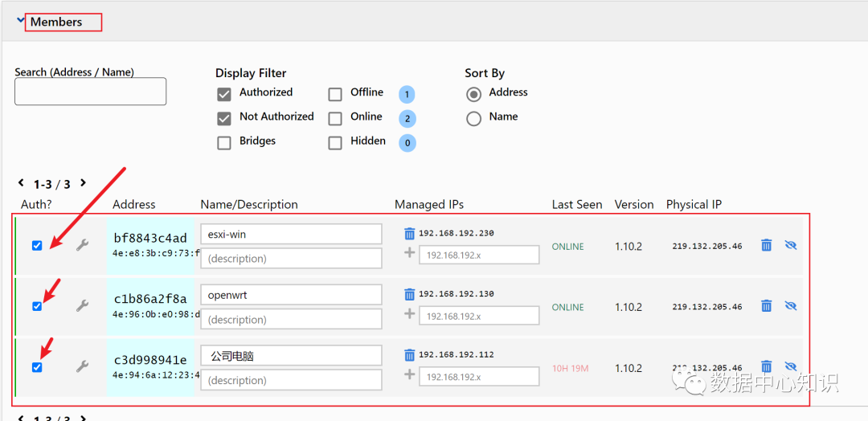The image size is (868, 421).
Task: Hide the esxi-win member
Action: click(x=791, y=245)
